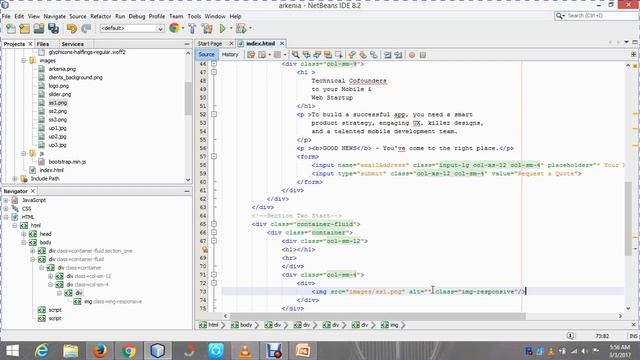Toggle Rectangular Selection icon in editor toolbar
The width and height of the screenshot is (640, 360).
[339, 55]
